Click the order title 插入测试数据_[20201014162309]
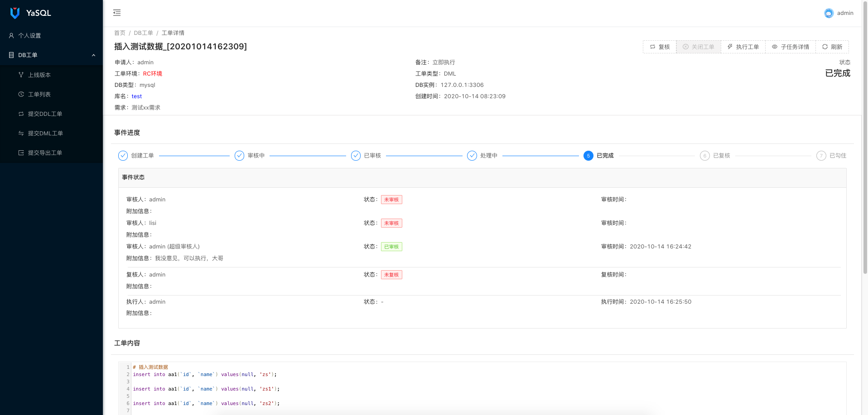Image resolution: width=868 pixels, height=415 pixels. point(180,47)
